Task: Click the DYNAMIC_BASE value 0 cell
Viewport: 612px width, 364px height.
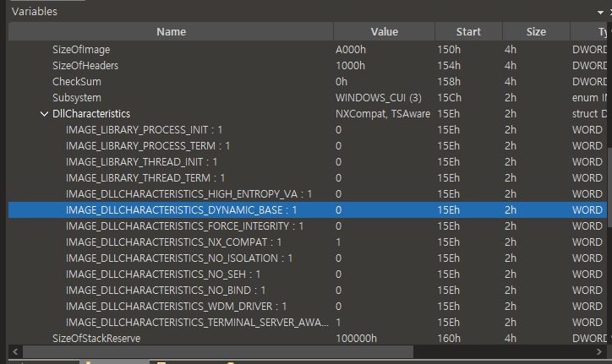Action: (338, 210)
